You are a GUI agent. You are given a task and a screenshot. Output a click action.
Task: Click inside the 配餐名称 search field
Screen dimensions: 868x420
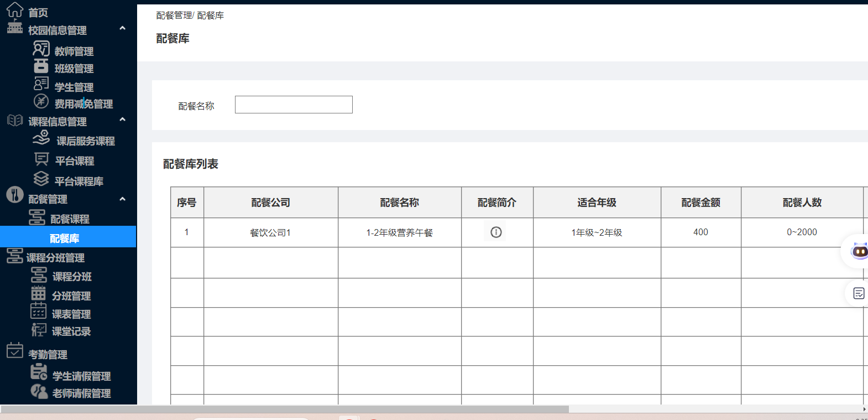click(x=294, y=105)
